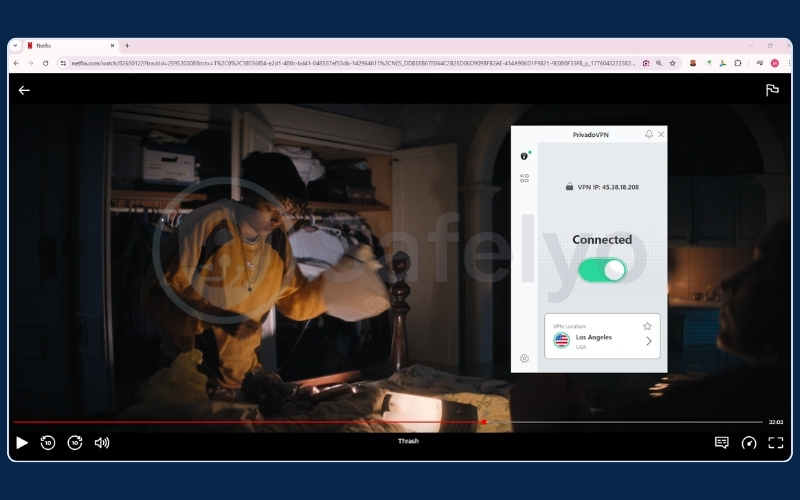Skip forward 10 seconds in the player

pos(75,442)
